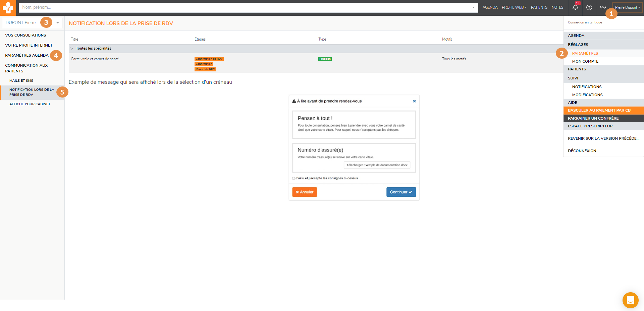Download 'Exemple de documentation.docx' file

pyautogui.click(x=377, y=165)
